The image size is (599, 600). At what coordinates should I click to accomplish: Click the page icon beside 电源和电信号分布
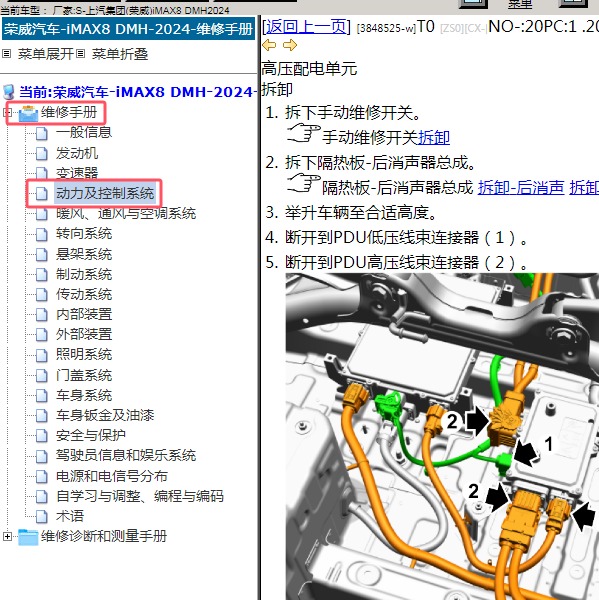pos(42,476)
